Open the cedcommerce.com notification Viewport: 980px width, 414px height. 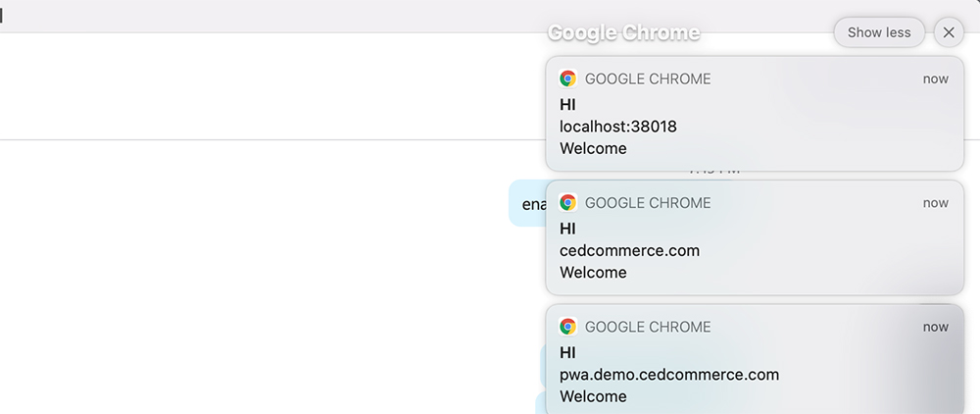(x=755, y=237)
